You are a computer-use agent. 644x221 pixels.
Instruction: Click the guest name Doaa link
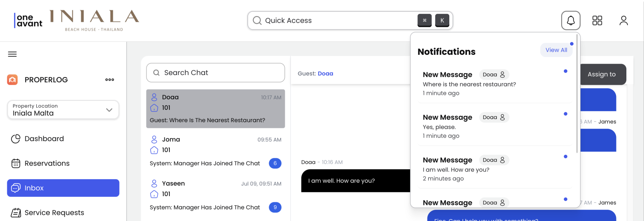pyautogui.click(x=325, y=74)
